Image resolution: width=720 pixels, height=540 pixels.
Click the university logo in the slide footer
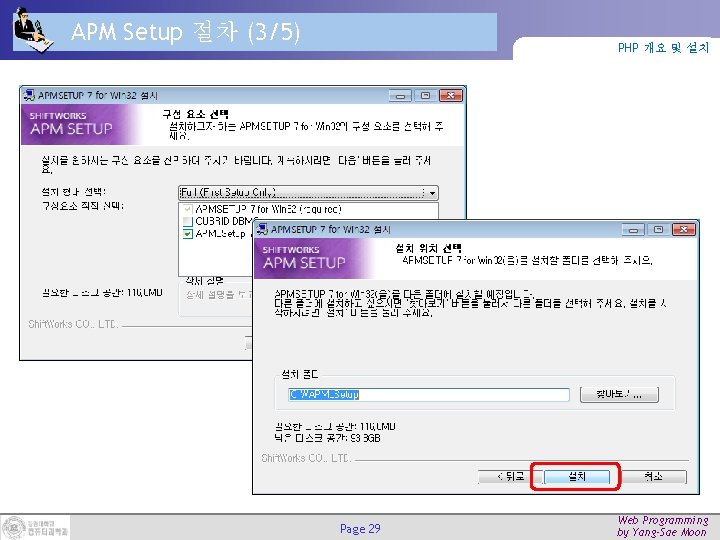tap(36, 527)
